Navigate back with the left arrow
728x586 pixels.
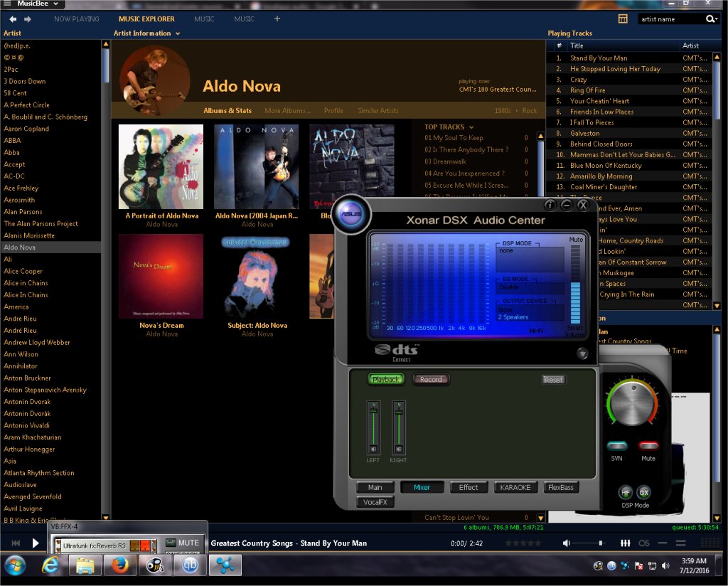pos(13,19)
